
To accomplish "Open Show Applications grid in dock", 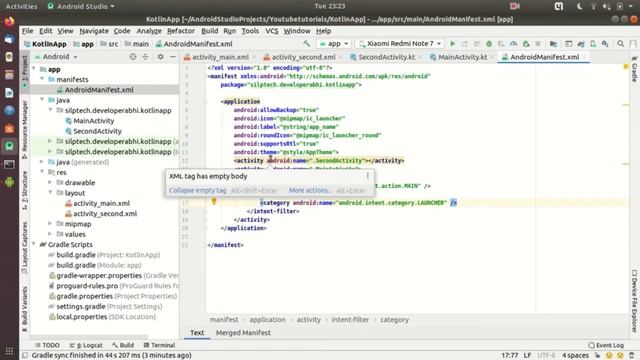I will [9, 351].
